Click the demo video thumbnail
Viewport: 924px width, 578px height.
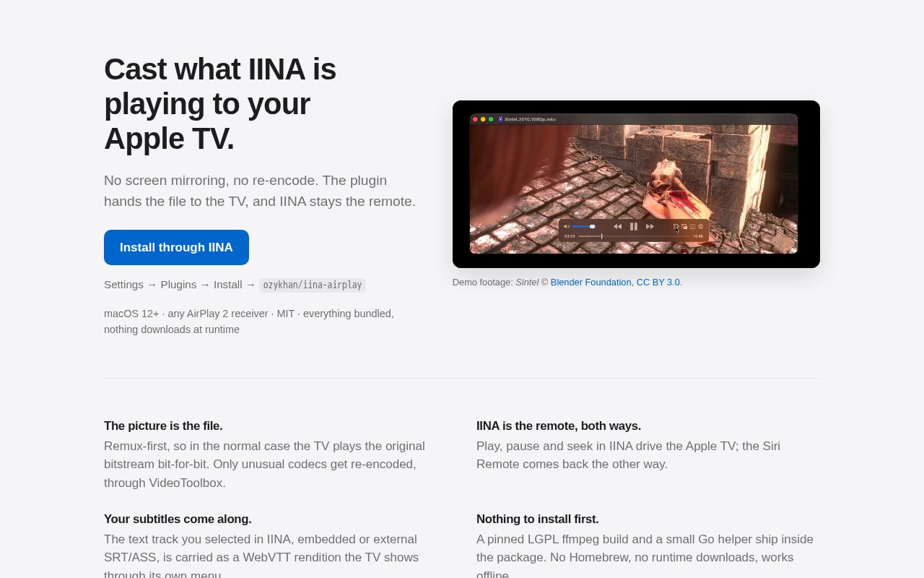[636, 184]
